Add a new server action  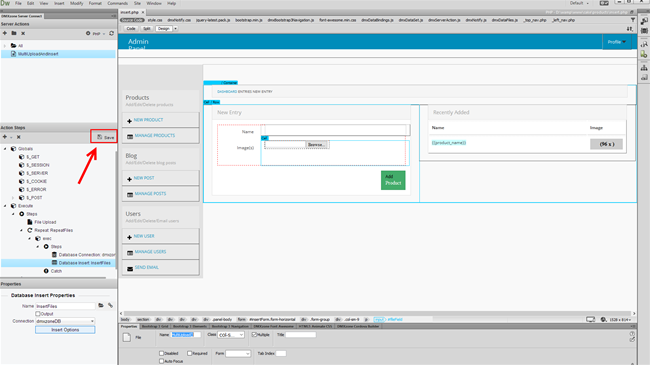tap(5, 33)
